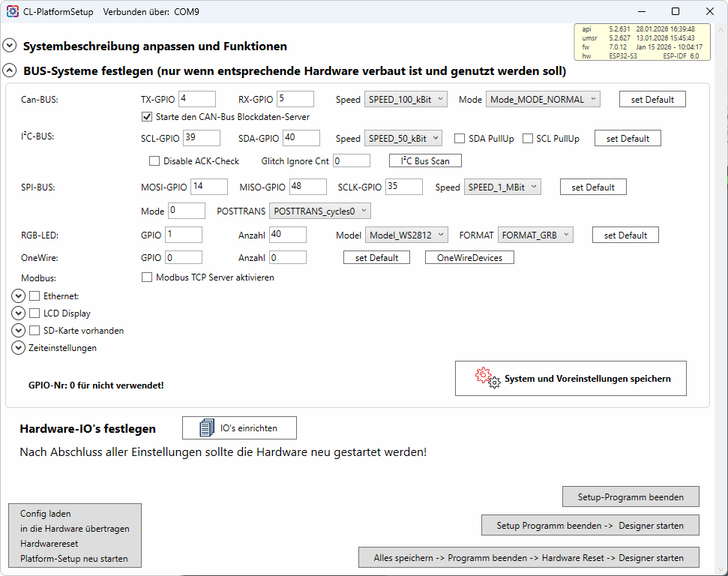The width and height of the screenshot is (728, 576).
Task: Click the CL-PlatformSetup app icon in title bar
Action: [x=13, y=12]
